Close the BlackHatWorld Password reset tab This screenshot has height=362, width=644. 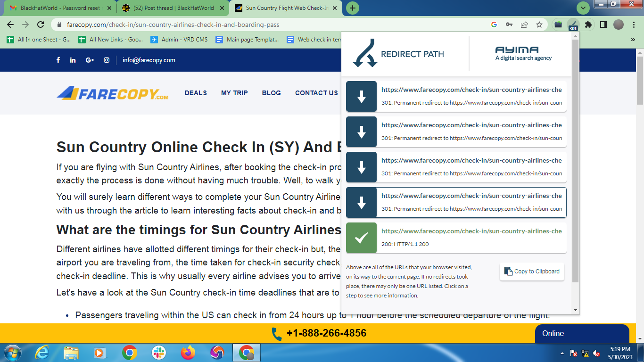(x=110, y=8)
